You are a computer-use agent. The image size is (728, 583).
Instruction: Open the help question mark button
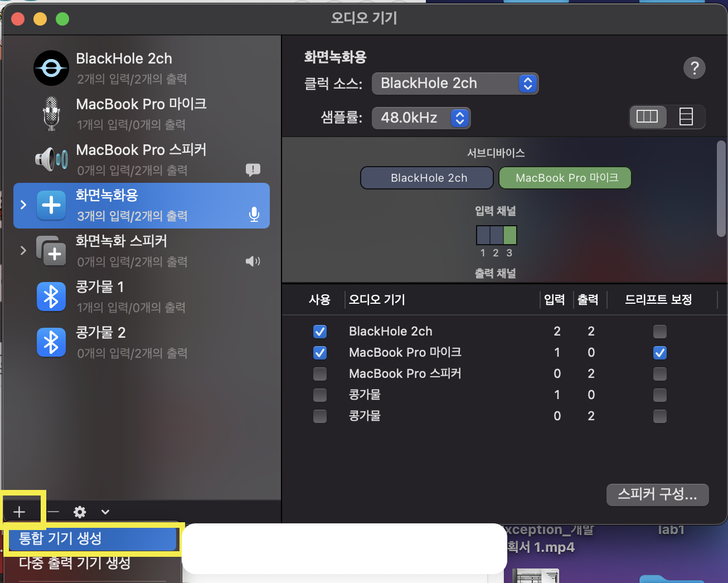coord(695,68)
